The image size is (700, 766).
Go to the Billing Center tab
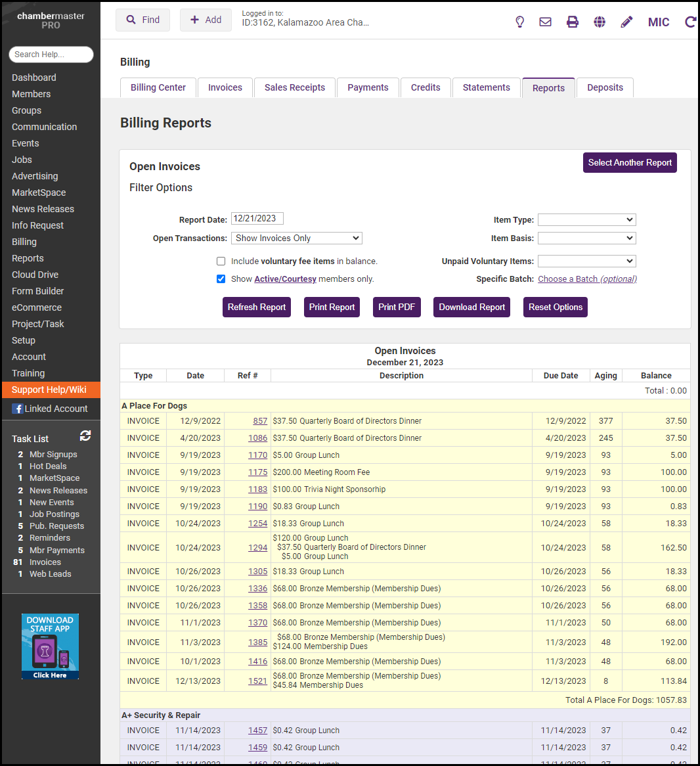tap(158, 87)
